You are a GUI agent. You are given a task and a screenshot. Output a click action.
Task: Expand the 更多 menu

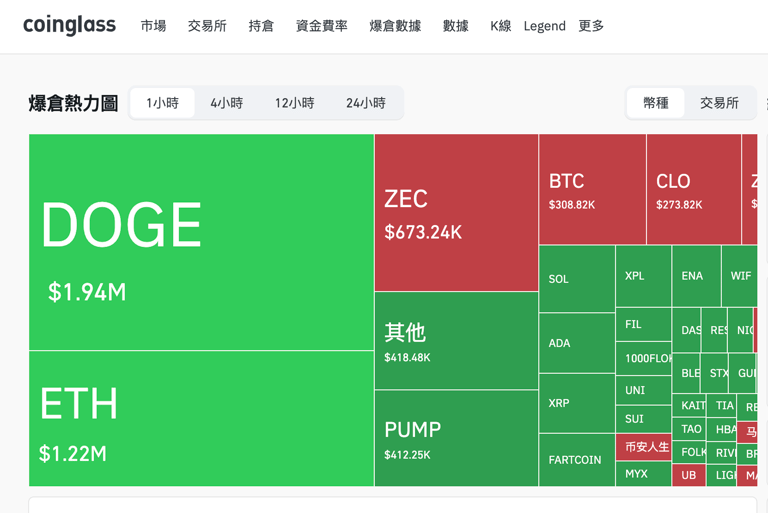coord(591,26)
